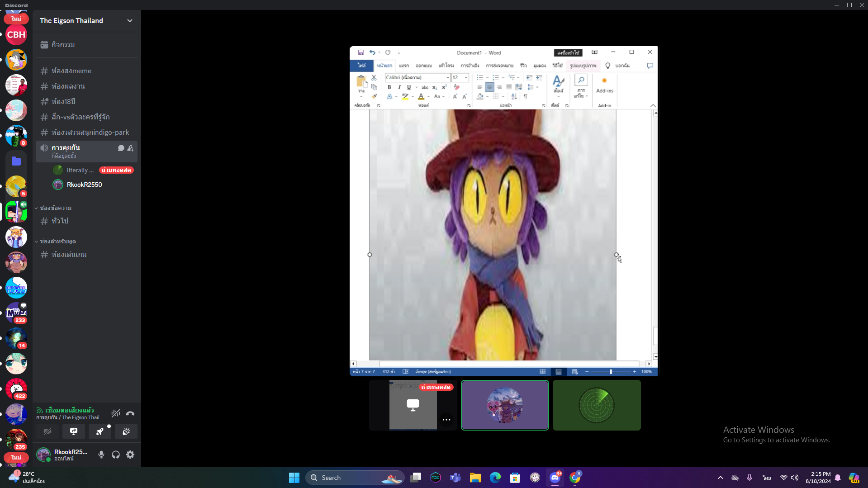Open the server with 422 unread badge
Screen dimensions: 868x488
[16, 389]
